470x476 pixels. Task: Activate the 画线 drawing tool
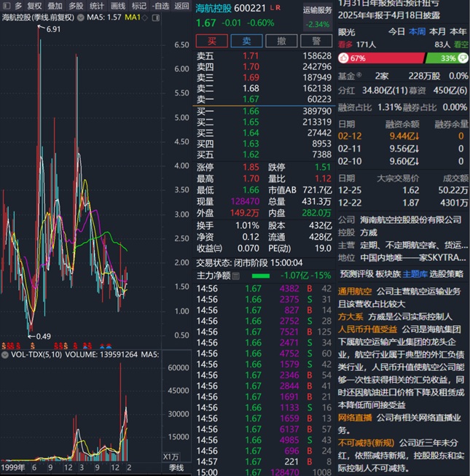click(118, 6)
